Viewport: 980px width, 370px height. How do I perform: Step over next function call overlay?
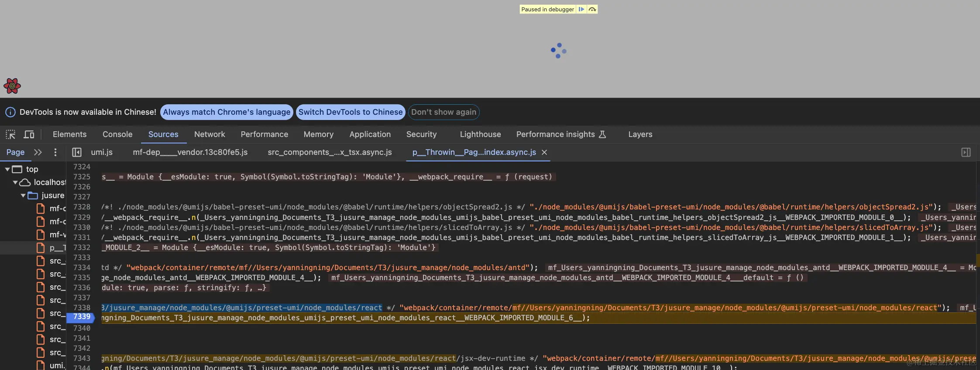tap(592, 9)
